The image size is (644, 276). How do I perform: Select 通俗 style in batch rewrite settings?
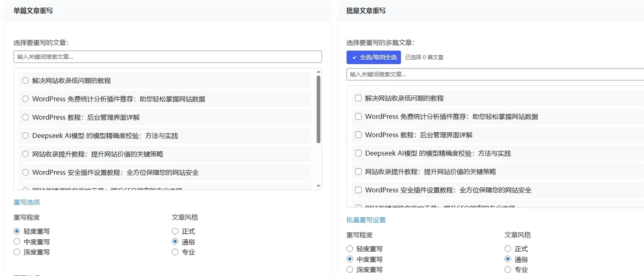[508, 259]
